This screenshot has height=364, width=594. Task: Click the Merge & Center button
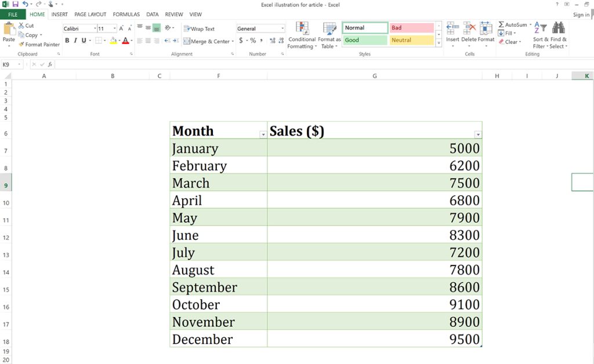click(207, 40)
